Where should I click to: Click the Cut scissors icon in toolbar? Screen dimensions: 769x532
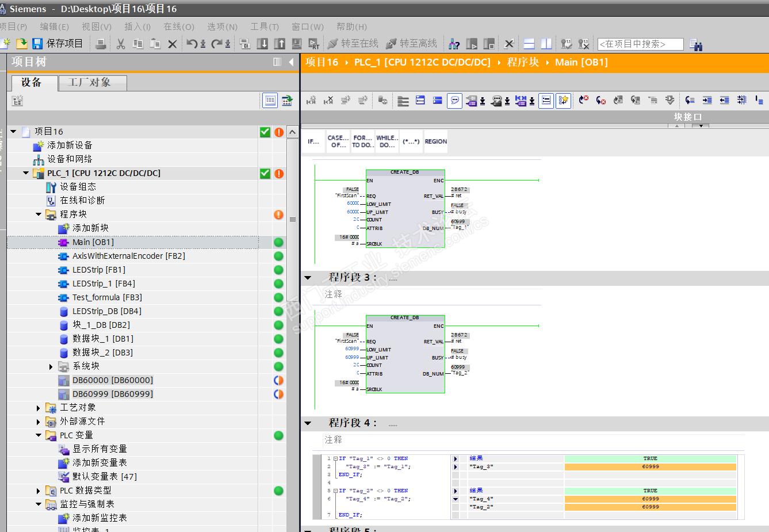121,44
